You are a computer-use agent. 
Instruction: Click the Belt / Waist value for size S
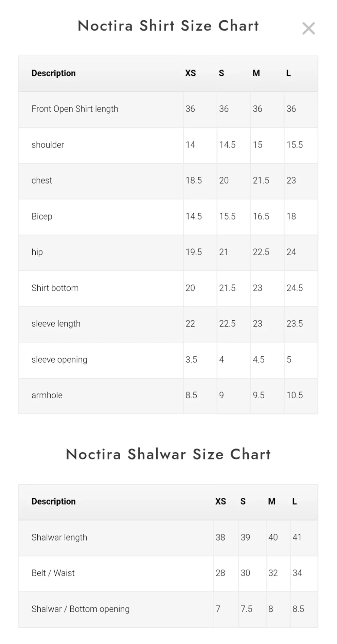coord(245,573)
